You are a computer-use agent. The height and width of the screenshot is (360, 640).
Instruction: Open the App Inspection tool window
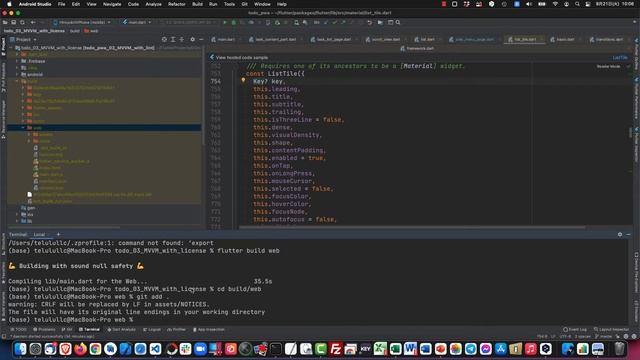tap(209, 329)
